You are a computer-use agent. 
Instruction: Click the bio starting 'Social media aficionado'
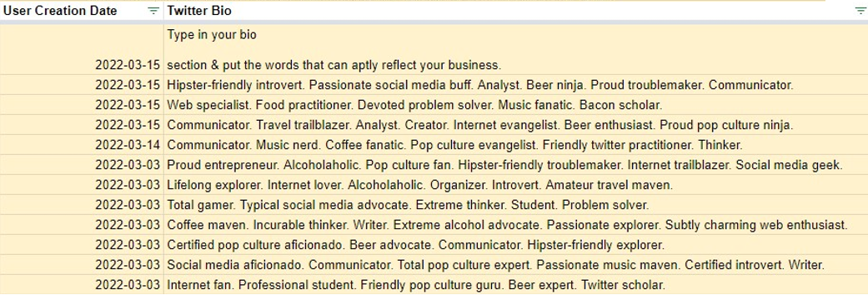coord(515,265)
